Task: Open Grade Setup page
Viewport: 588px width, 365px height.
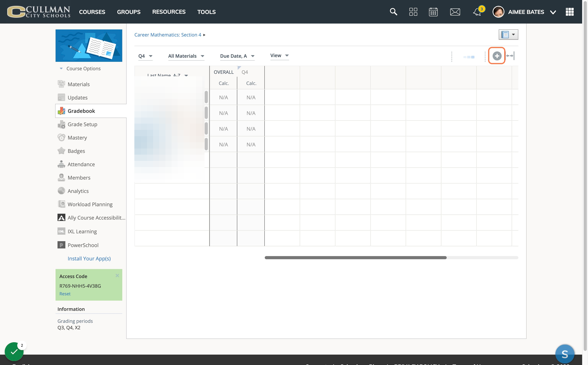Action: coord(78,124)
